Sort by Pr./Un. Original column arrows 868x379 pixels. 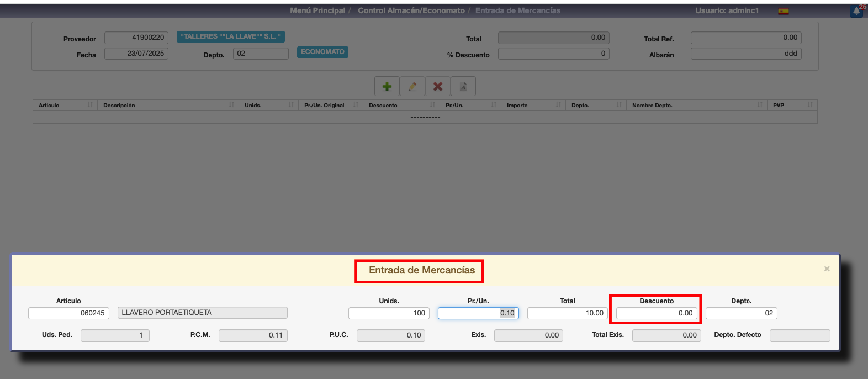pos(356,105)
